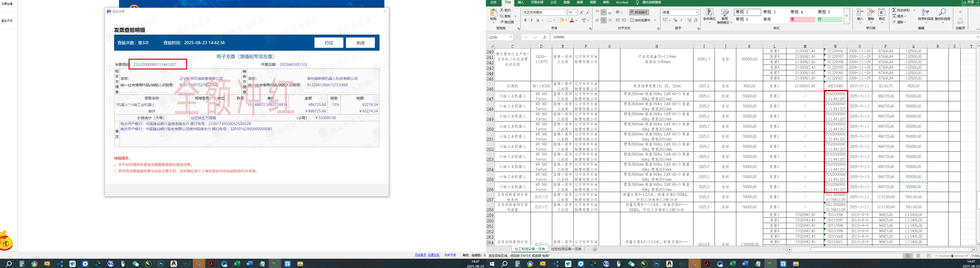Click the Comma Style number icon

(681, 20)
